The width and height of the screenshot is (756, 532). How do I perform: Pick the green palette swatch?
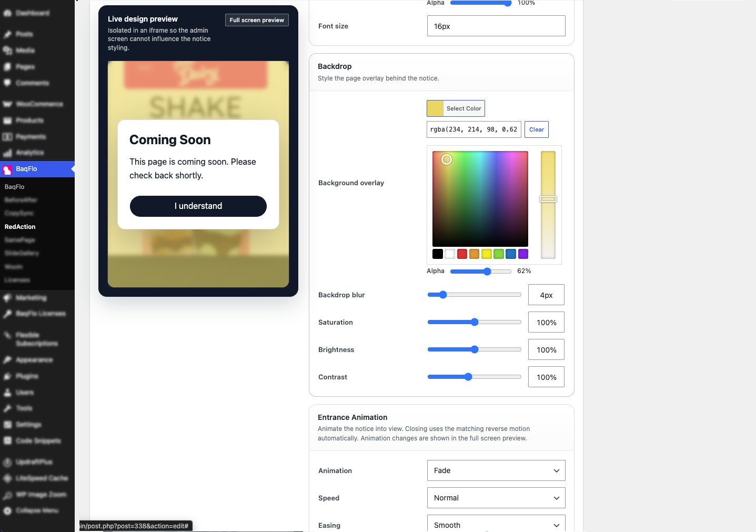(499, 254)
